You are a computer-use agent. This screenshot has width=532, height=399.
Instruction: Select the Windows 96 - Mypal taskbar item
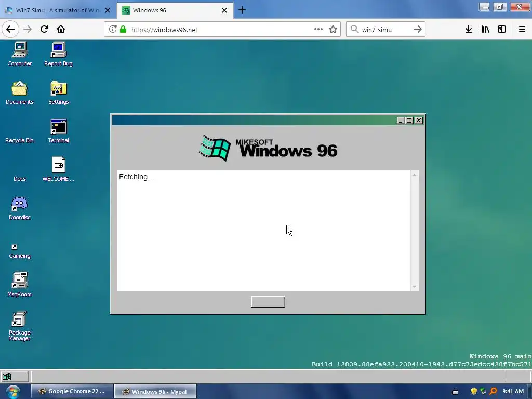155,391
